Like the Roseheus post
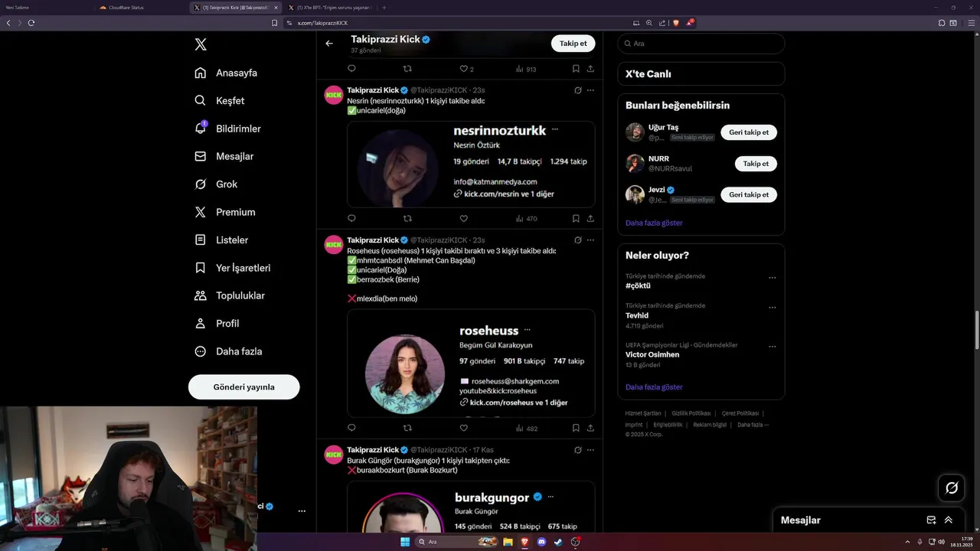 tap(463, 429)
